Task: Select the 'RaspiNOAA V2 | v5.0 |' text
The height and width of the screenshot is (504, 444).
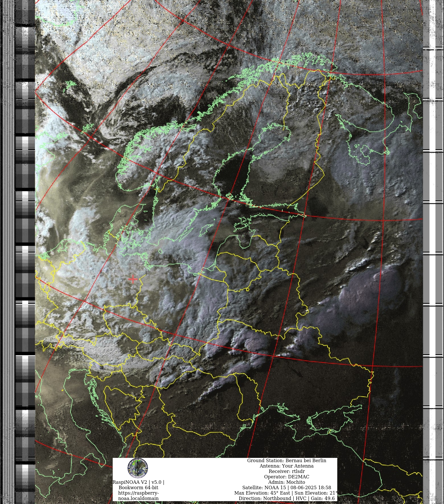Action: pyautogui.click(x=138, y=482)
